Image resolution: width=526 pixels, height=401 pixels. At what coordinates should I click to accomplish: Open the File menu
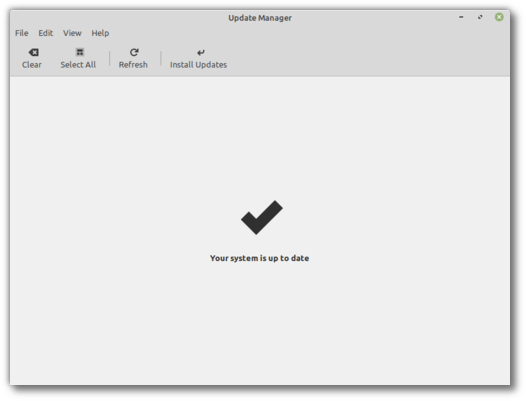tap(22, 33)
